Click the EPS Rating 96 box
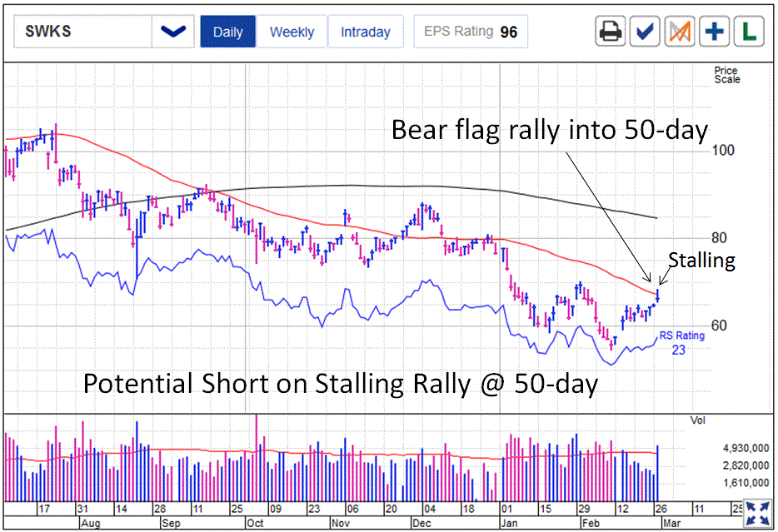778x532 pixels. point(471,32)
